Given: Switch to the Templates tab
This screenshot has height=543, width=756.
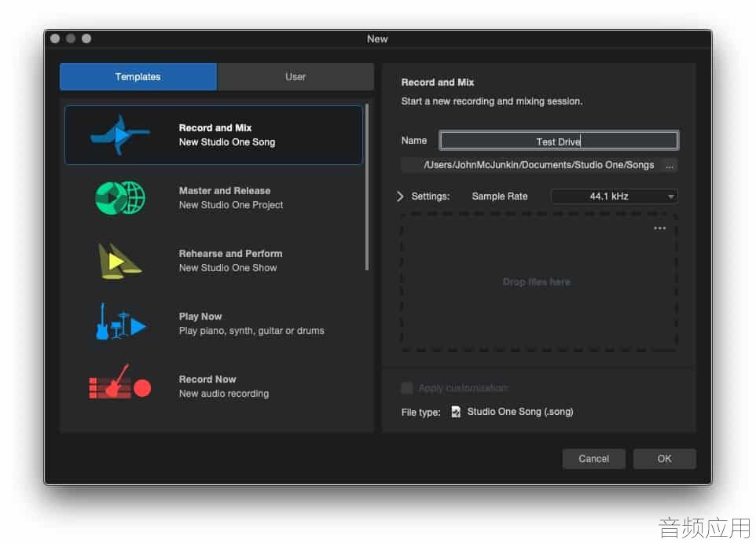Looking at the screenshot, I should pos(138,77).
